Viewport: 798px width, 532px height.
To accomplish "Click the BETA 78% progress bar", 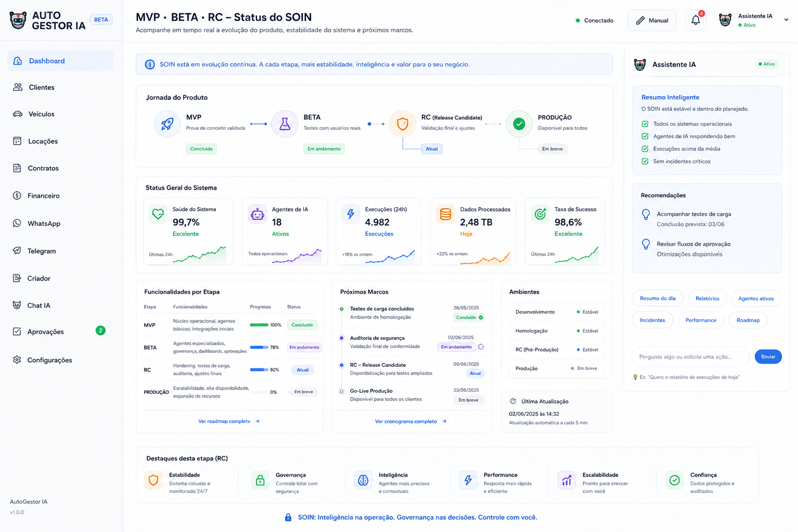I will 259,347.
